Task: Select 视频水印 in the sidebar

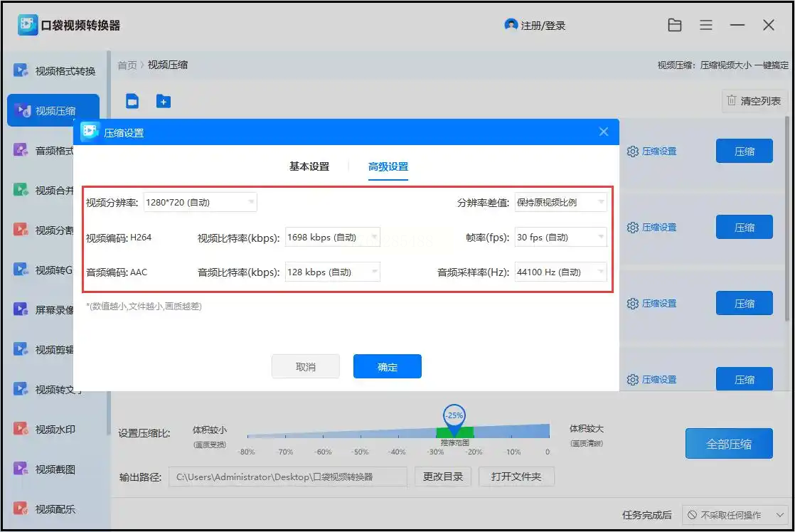Action: click(55, 430)
